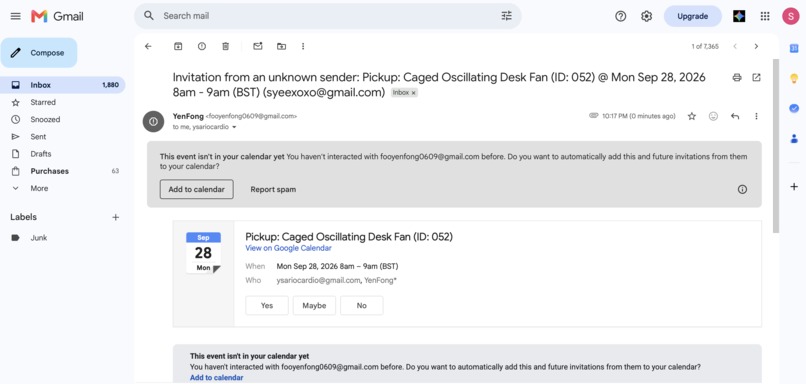Click the Sep 28 calendar date icon

coord(203,253)
